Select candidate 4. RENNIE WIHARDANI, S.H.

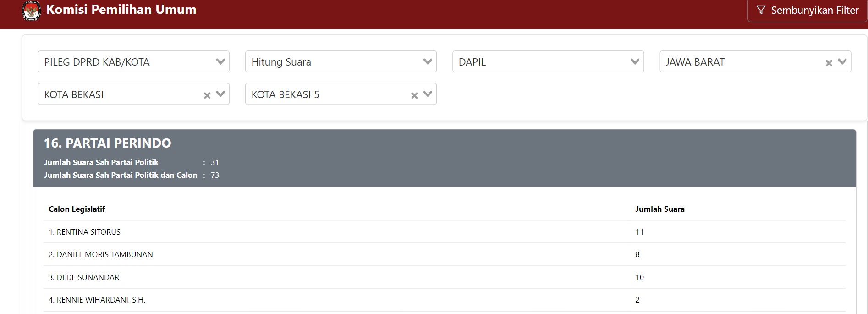97,300
